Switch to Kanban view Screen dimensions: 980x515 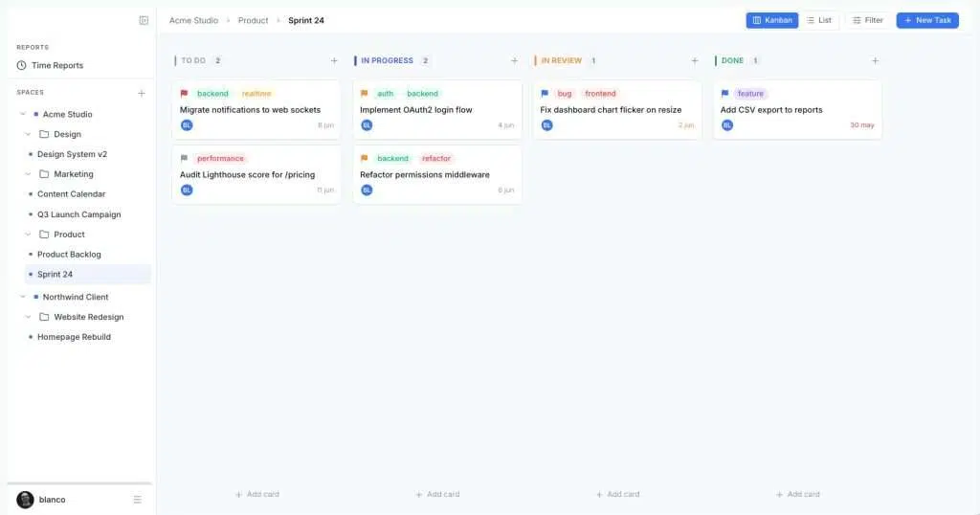(772, 21)
